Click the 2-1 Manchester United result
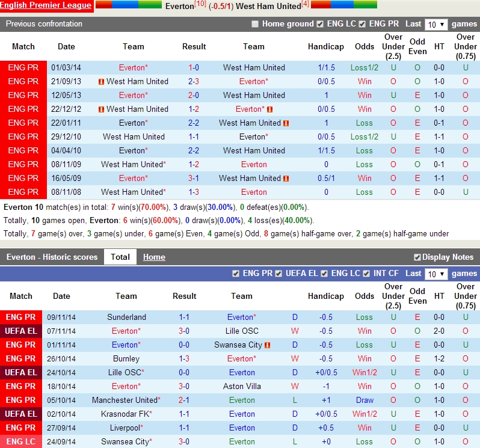The height and width of the screenshot is (448, 480). point(184,400)
